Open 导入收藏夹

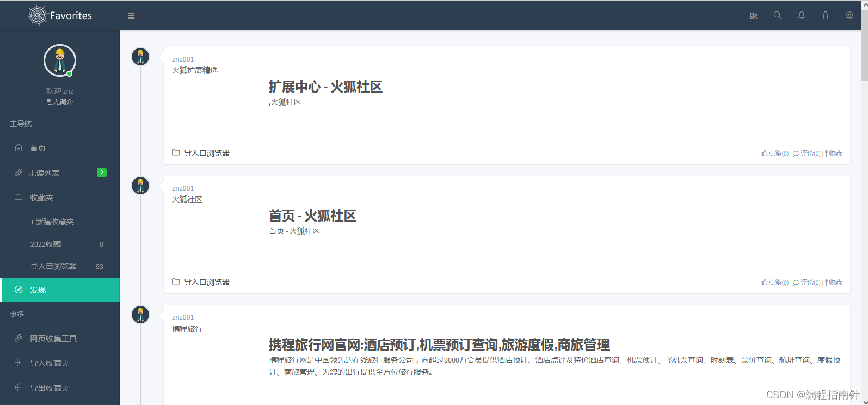click(x=60, y=363)
